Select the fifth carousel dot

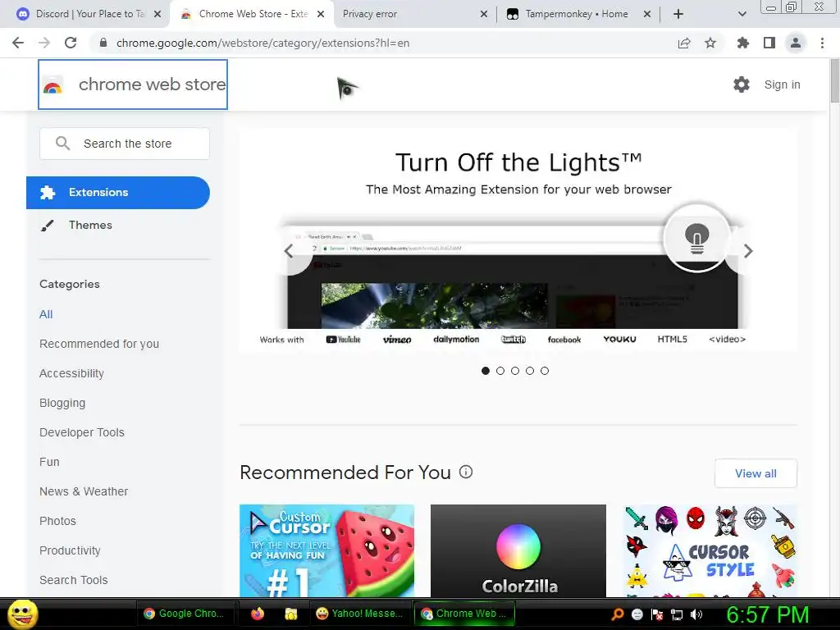click(x=545, y=371)
